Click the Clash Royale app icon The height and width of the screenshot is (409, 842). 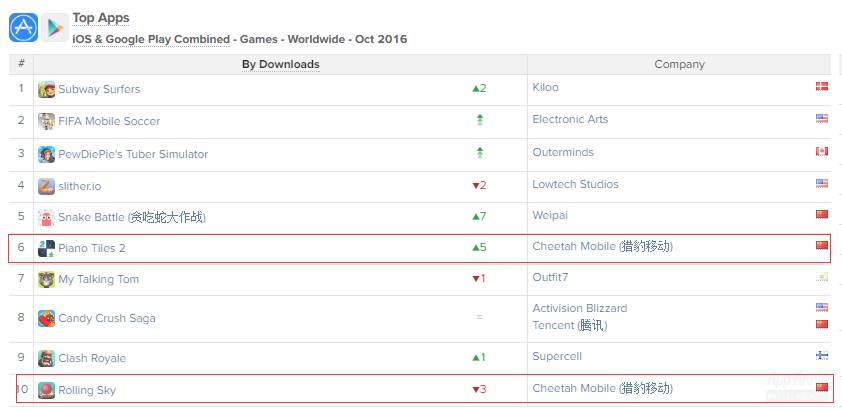click(x=46, y=358)
